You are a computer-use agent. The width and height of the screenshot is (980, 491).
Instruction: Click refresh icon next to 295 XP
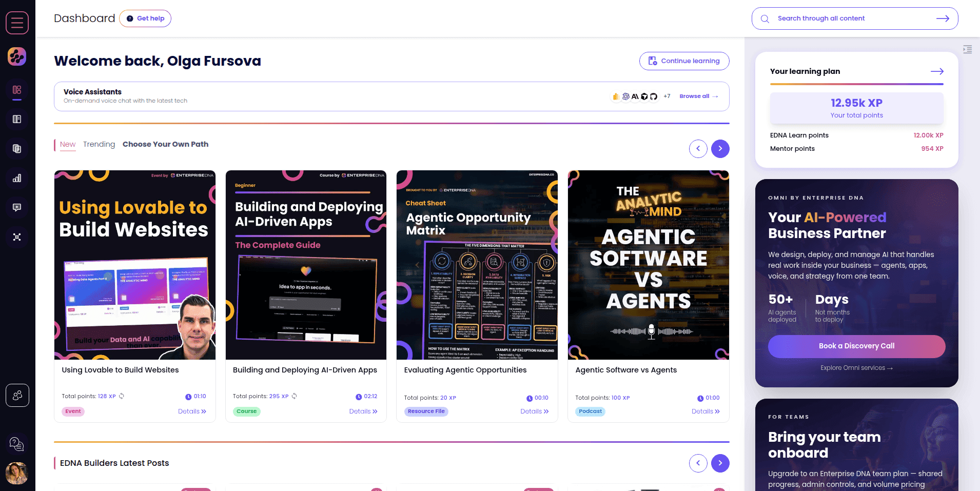(x=295, y=396)
